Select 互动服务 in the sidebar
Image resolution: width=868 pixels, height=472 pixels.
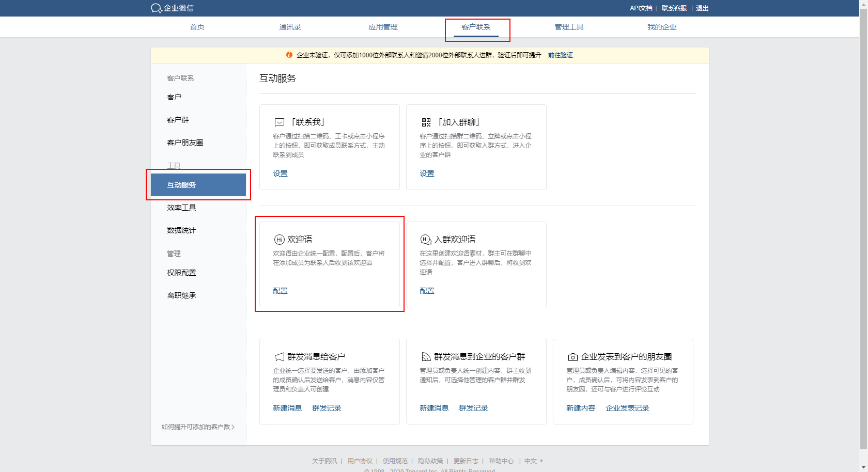pos(198,185)
